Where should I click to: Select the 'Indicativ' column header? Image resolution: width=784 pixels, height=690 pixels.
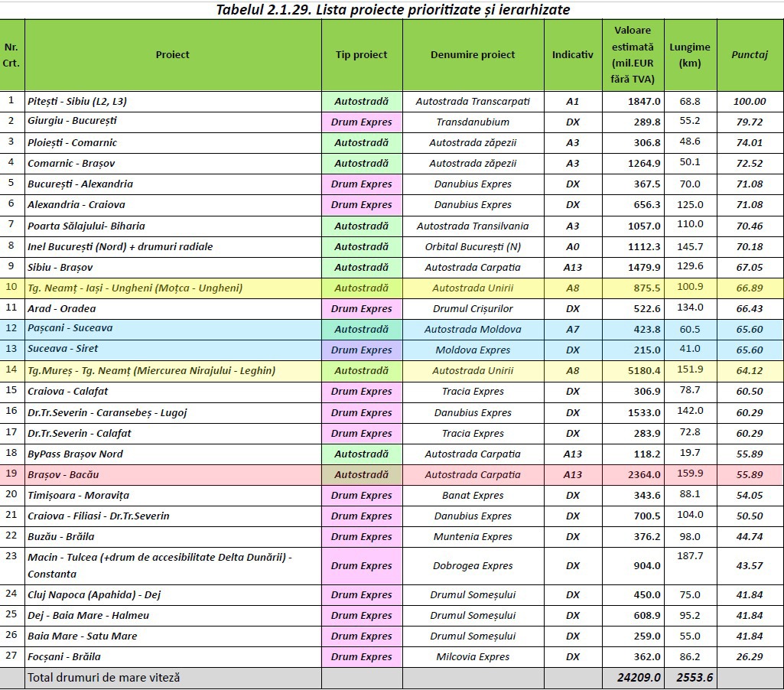[x=572, y=55]
